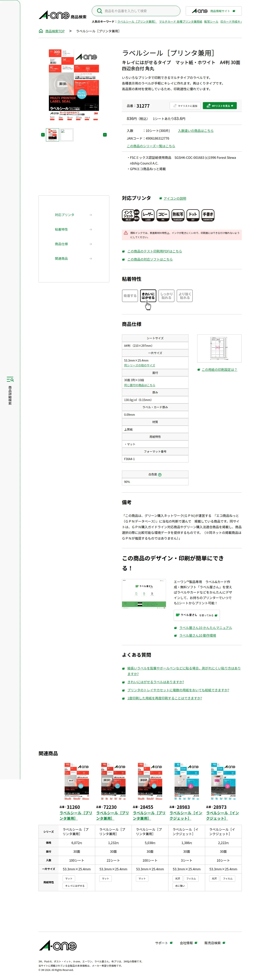Click the 手書き handwriting icon
The image size is (260, 980).
click(x=208, y=215)
